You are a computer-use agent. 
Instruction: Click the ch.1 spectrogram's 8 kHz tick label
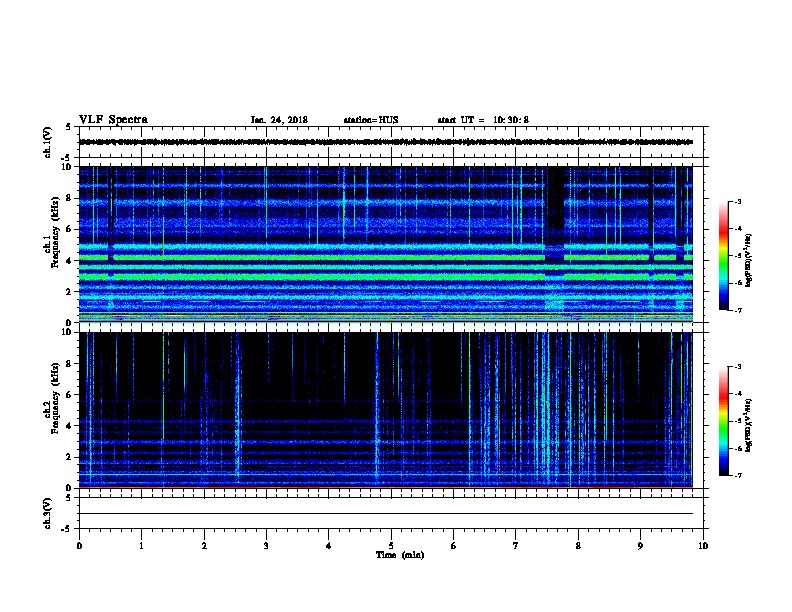[x=69, y=198]
